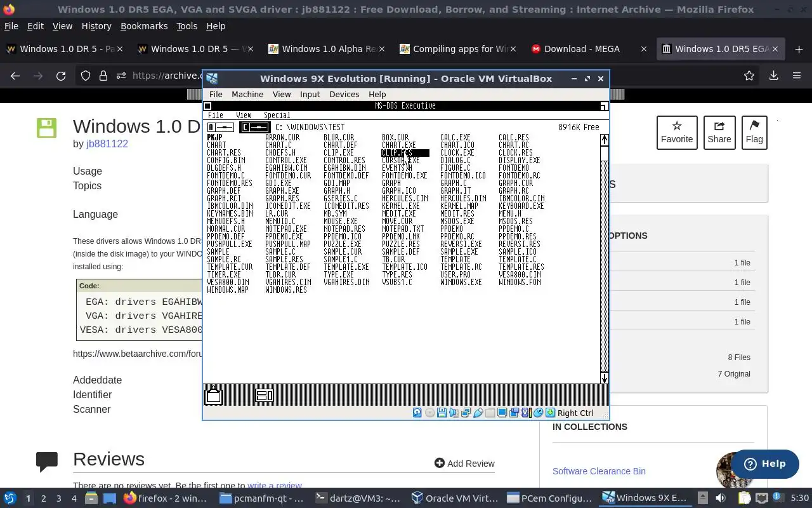Screen dimensions: 812x508
Task: Click the VirtualBox network adapter indicator
Action: (466, 413)
